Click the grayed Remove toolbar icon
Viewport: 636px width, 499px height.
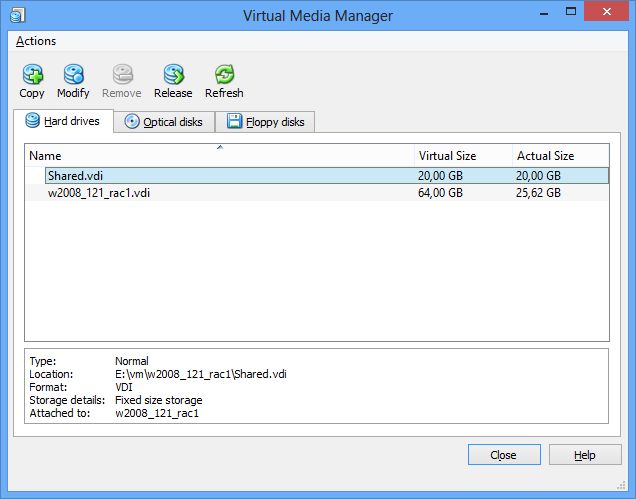coord(122,75)
